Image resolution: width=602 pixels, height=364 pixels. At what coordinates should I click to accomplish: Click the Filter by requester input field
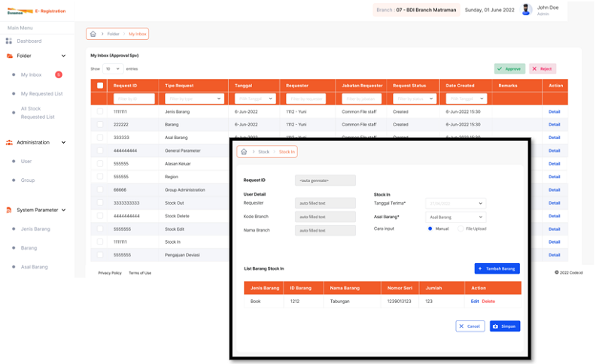[306, 99]
